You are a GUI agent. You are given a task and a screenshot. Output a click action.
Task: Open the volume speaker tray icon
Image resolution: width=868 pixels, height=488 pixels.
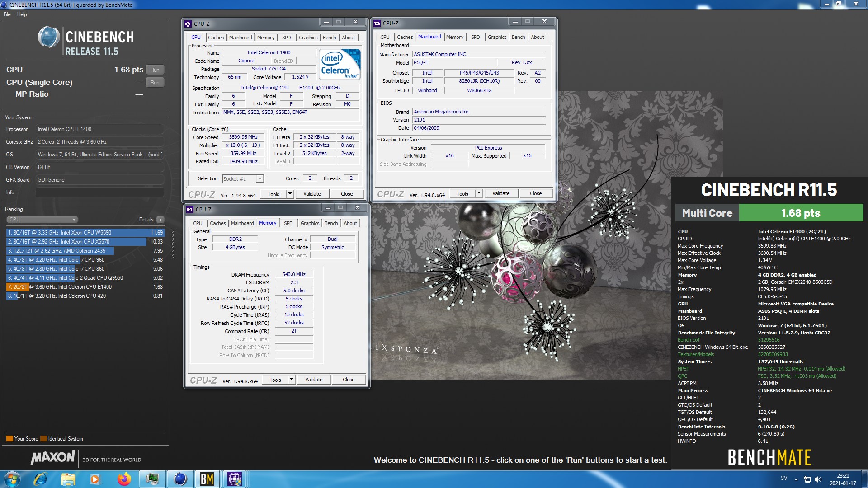(818, 479)
